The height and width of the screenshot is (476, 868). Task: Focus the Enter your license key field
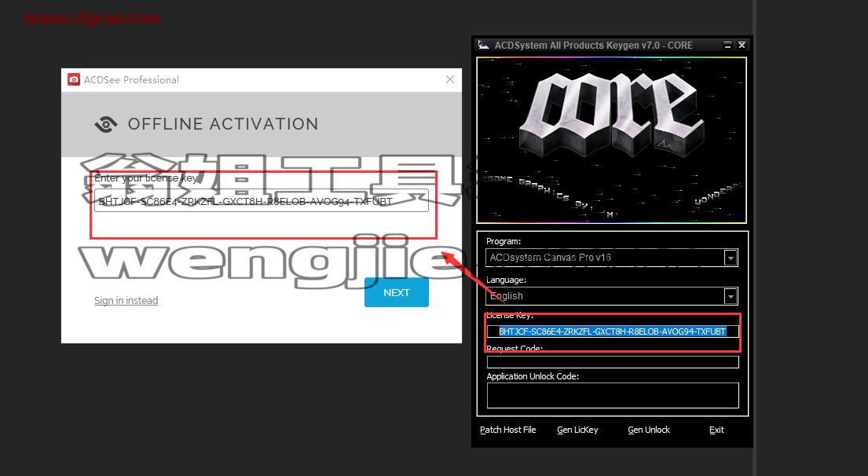[262, 201]
